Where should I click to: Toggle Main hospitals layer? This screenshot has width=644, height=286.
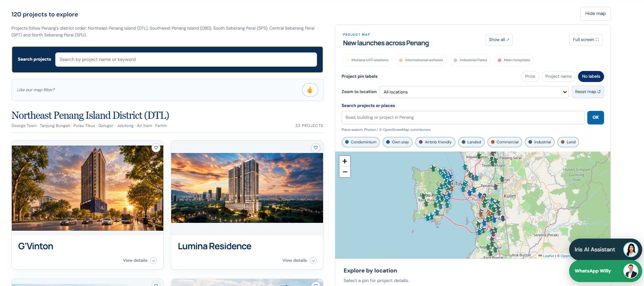514,60
